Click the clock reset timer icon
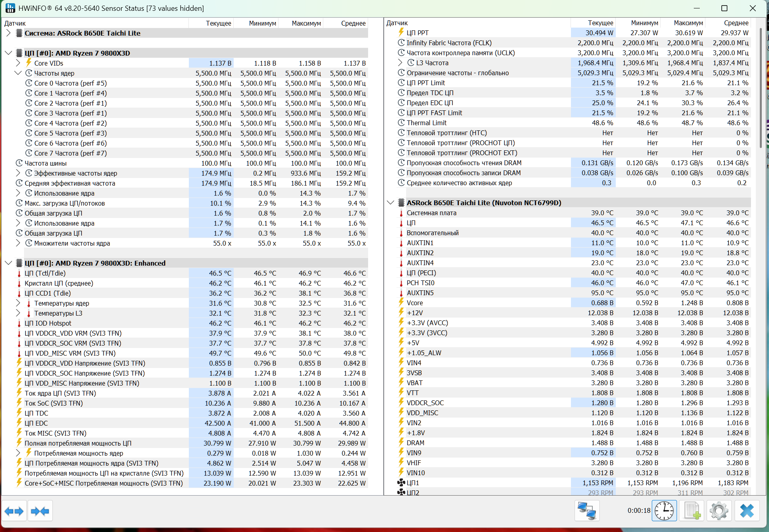The width and height of the screenshot is (769, 532). click(664, 511)
